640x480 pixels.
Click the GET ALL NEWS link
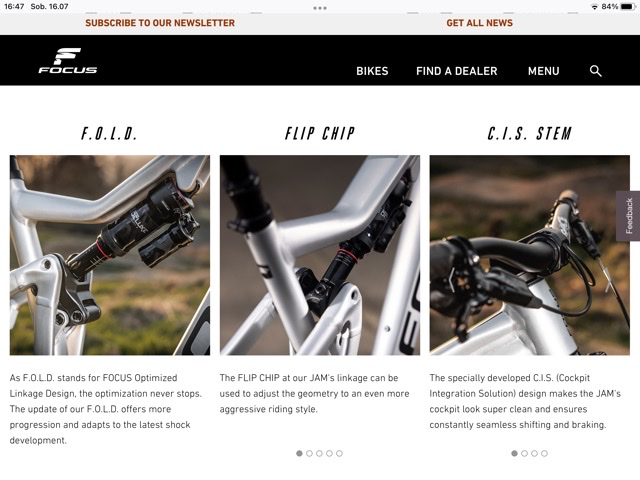click(x=480, y=23)
